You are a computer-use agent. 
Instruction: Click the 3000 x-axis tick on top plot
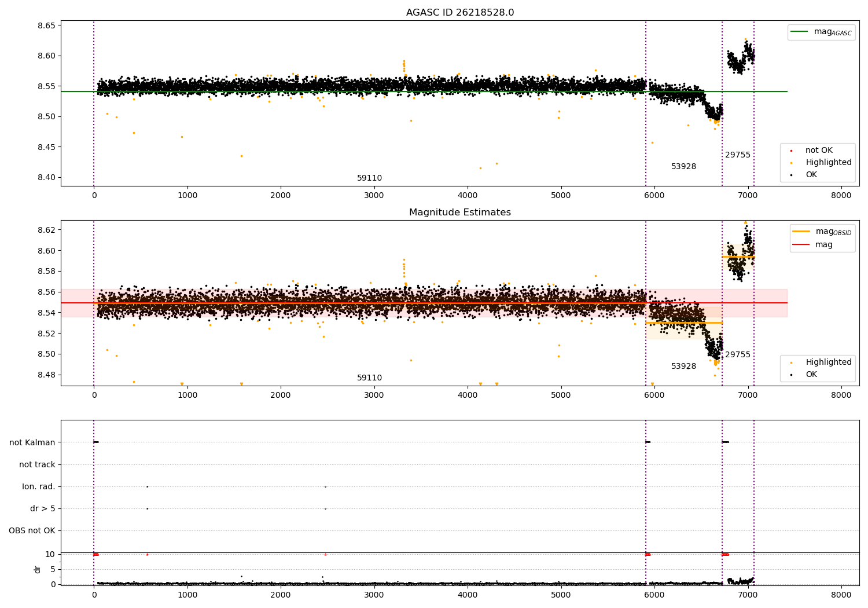[374, 196]
